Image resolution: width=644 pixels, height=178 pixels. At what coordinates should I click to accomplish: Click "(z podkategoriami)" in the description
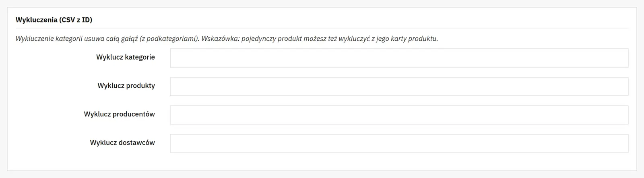coord(169,39)
